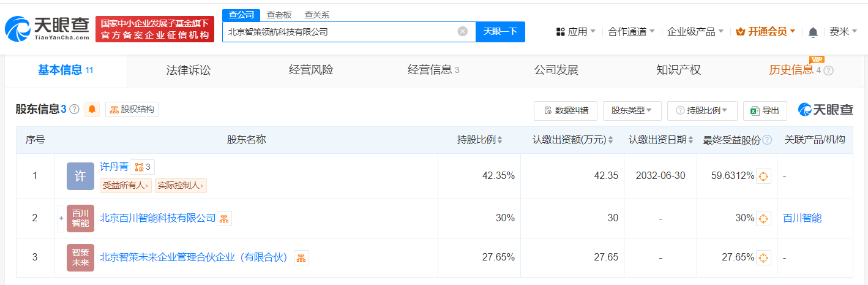868x285 pixels.
Task: Click the help question mark beside 股东信息
Action: [x=75, y=110]
